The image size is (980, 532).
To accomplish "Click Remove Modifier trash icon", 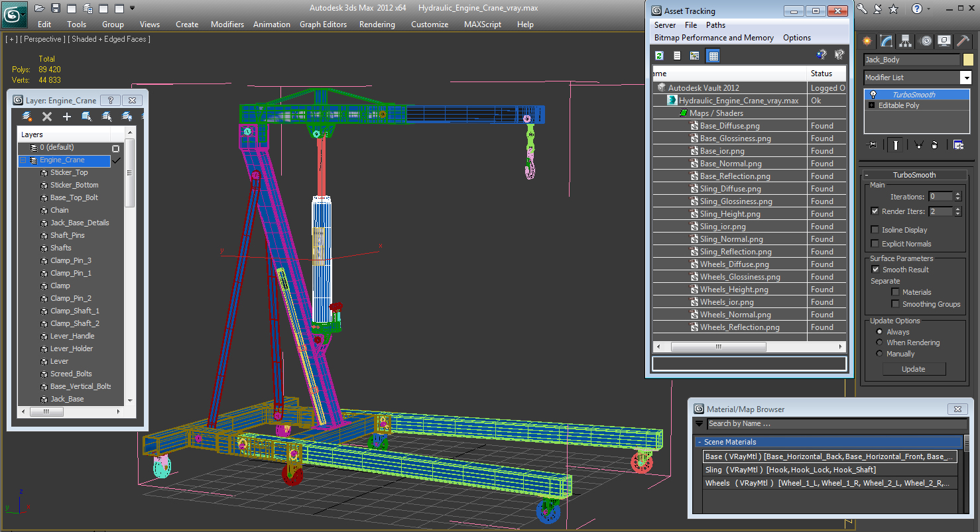I will pyautogui.click(x=934, y=144).
